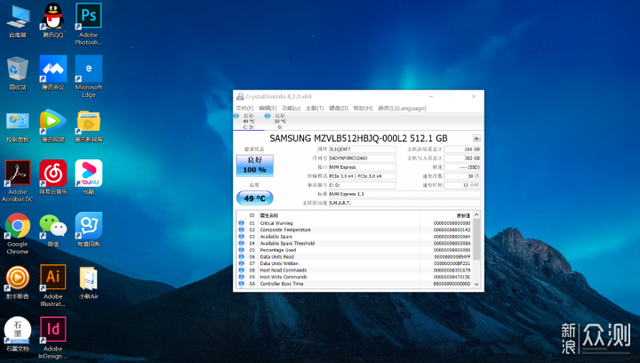Click the 49 °C temperature button
The image size is (640, 363).
[x=255, y=198]
